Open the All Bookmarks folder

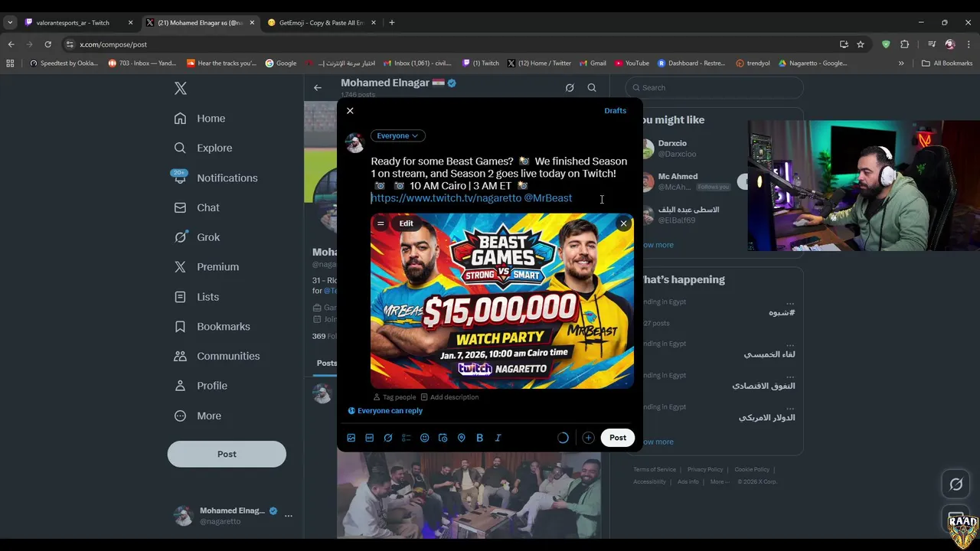[x=947, y=64]
